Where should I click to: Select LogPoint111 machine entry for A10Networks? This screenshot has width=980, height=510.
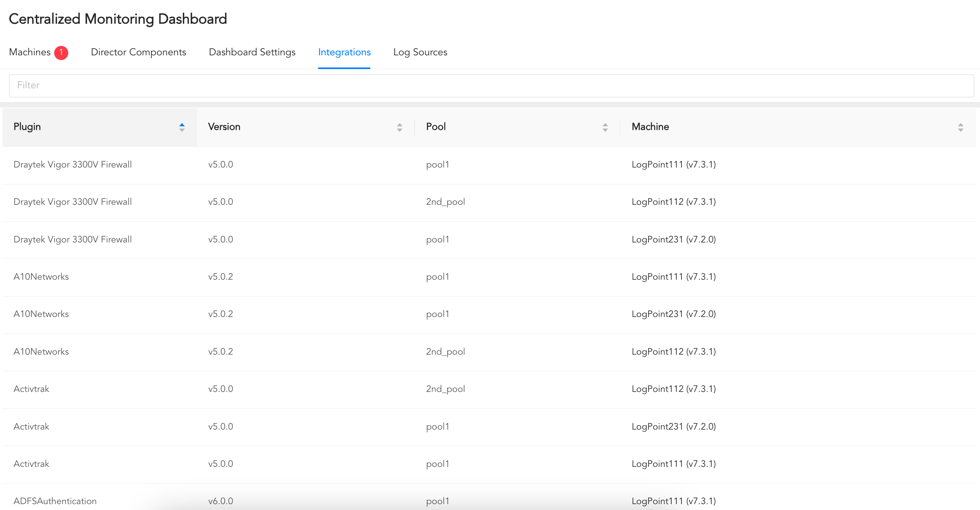point(674,277)
